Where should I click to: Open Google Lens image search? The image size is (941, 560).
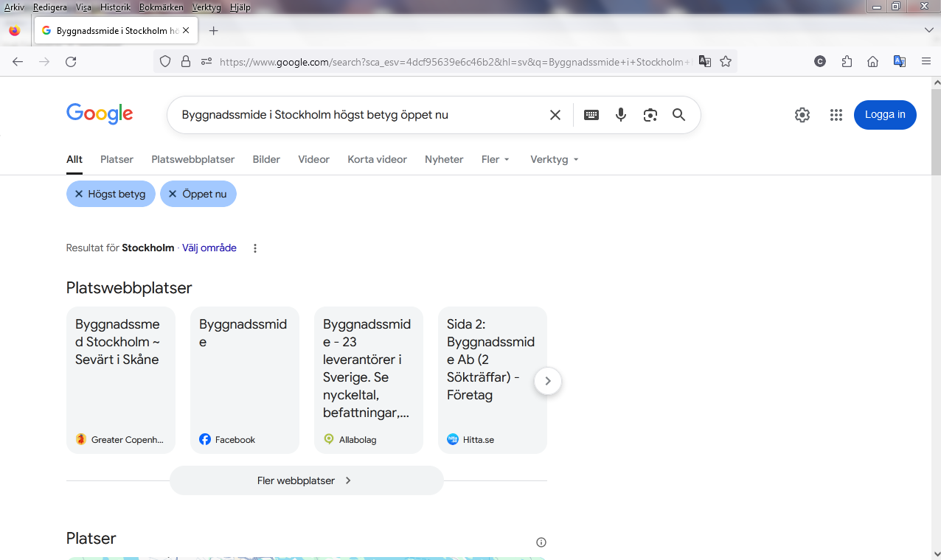(x=650, y=115)
